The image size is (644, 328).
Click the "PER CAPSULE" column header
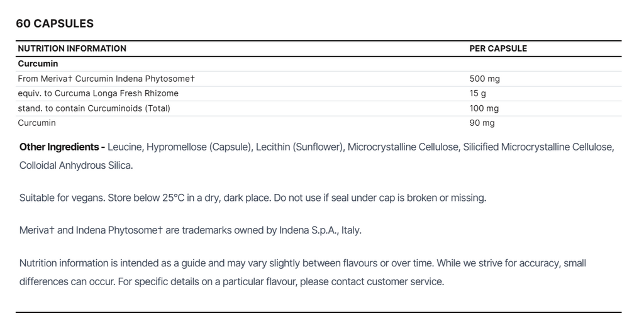(x=498, y=48)
